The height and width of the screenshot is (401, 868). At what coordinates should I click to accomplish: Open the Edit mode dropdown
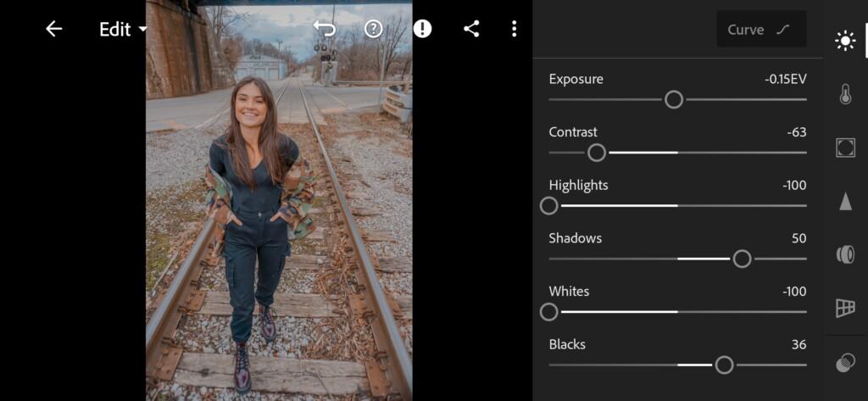click(123, 30)
